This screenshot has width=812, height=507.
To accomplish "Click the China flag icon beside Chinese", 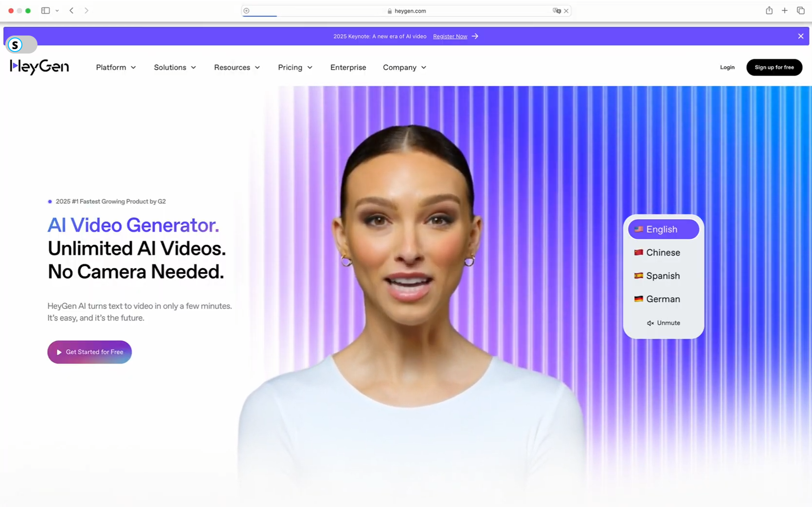I will pyautogui.click(x=638, y=252).
